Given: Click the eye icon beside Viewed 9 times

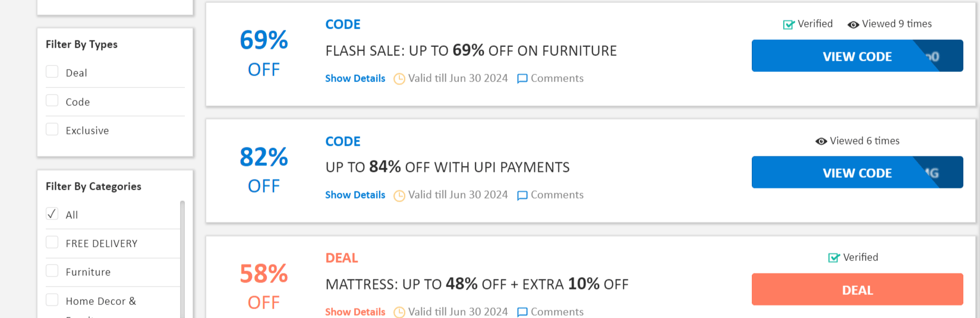Looking at the screenshot, I should pos(853,24).
